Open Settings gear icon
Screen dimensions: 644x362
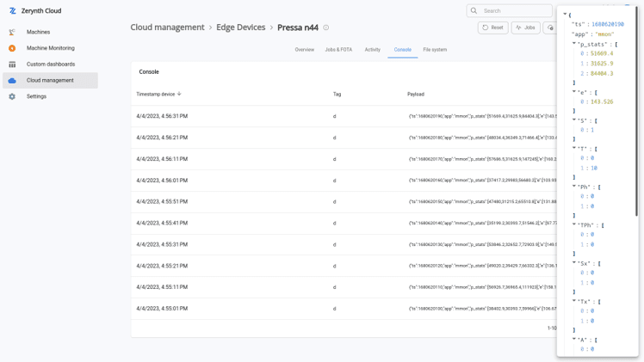coord(12,97)
